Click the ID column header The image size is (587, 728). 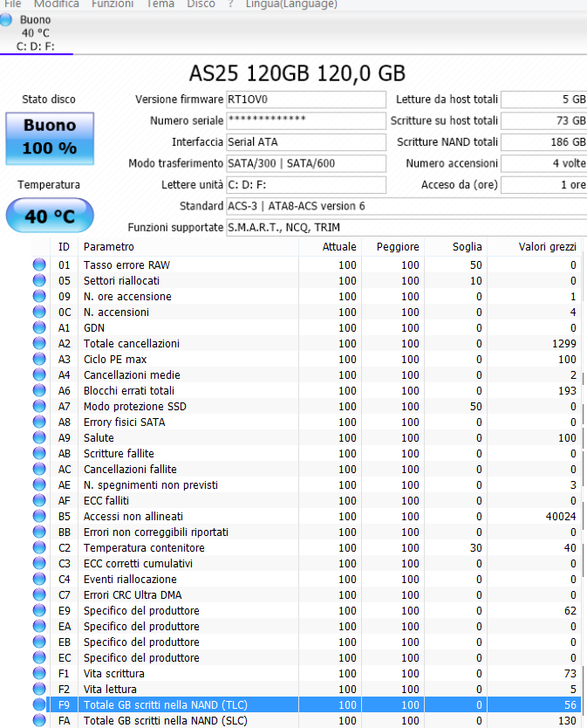point(64,247)
